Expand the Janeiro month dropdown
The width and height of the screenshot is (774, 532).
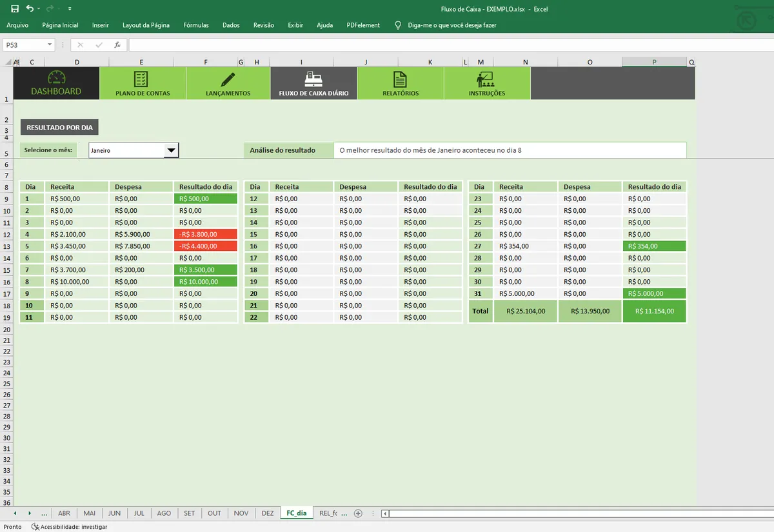click(x=171, y=150)
